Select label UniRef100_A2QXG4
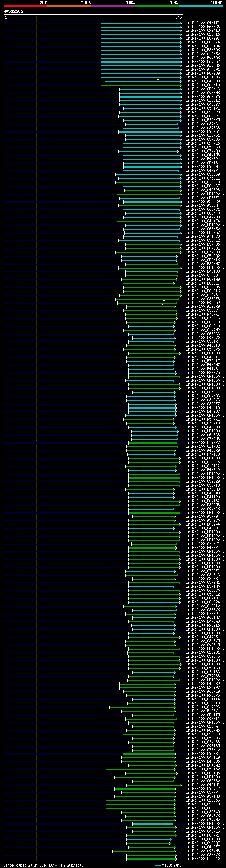Image resolution: width=226 pixels, height=868 pixels. coord(203,124)
